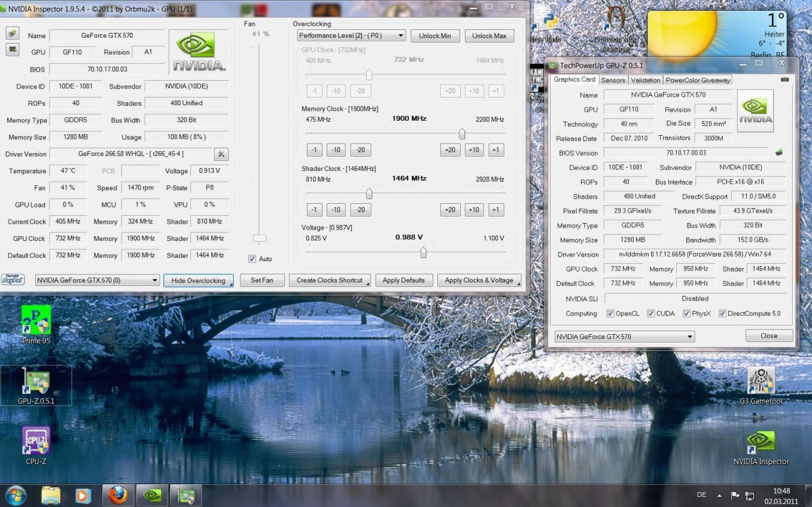The width and height of the screenshot is (812, 507).
Task: Click Apply Clocks & Voltage button
Action: tap(479, 280)
